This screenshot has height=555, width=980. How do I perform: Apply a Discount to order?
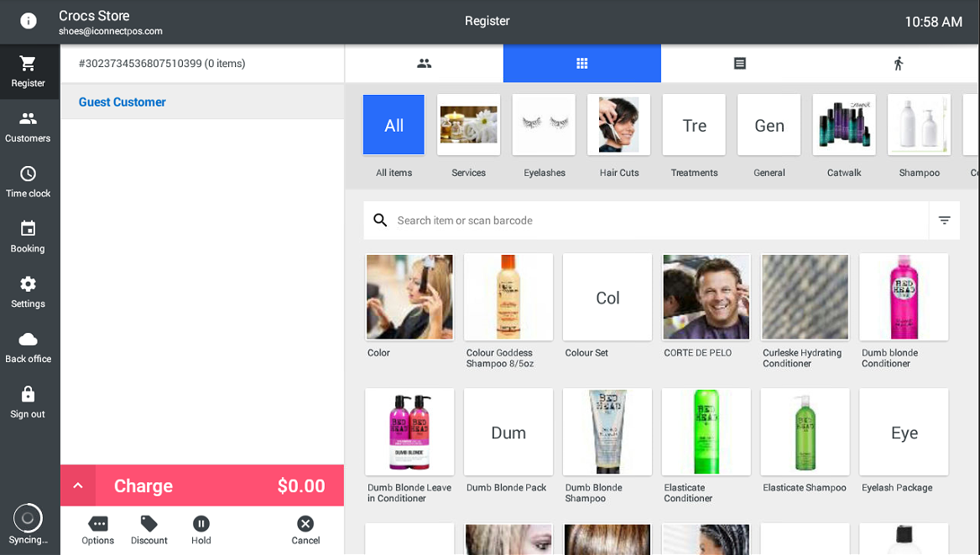(x=149, y=530)
